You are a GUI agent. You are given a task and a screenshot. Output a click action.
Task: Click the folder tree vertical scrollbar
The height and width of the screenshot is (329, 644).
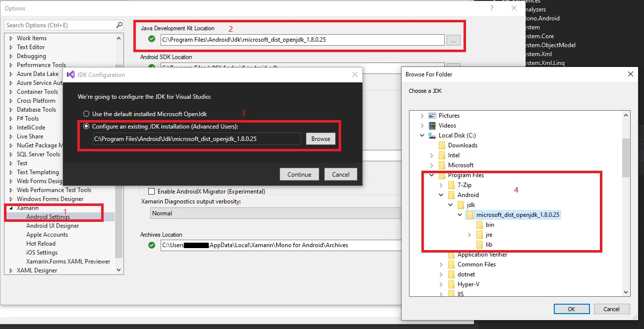(x=626, y=203)
